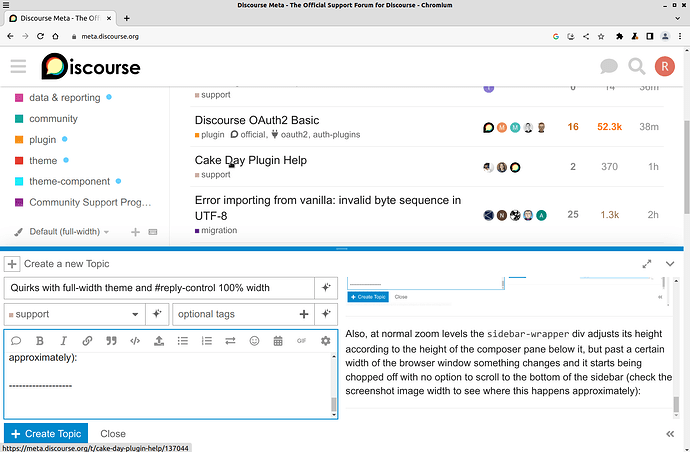
Task: Open the hamburger sidebar menu
Action: [18, 66]
